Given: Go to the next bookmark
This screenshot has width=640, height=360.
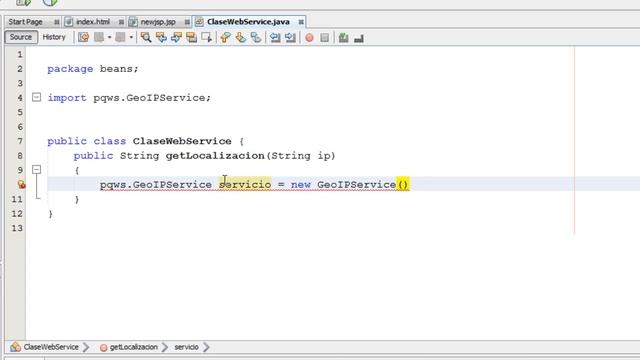Looking at the screenshot, I should (x=240, y=38).
